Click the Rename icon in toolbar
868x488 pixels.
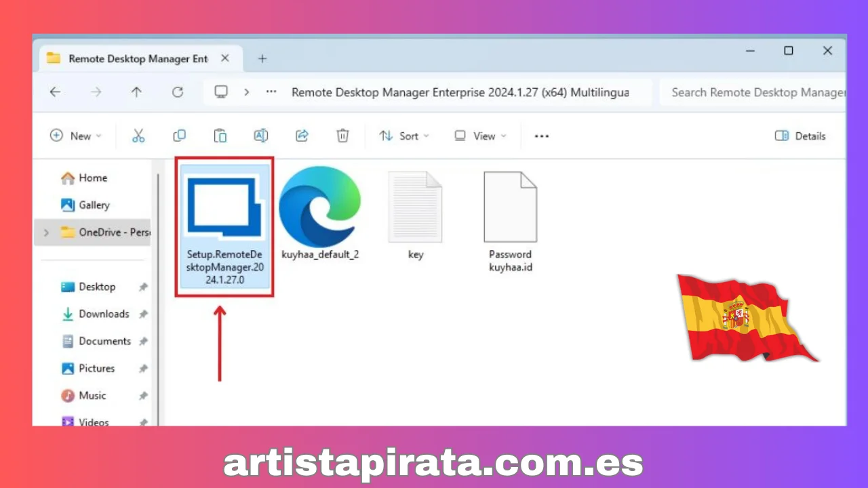(x=261, y=136)
